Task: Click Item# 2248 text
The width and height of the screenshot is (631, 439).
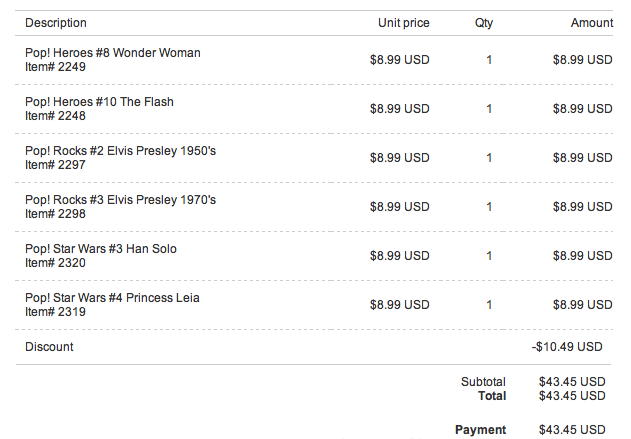Action: tap(55, 116)
